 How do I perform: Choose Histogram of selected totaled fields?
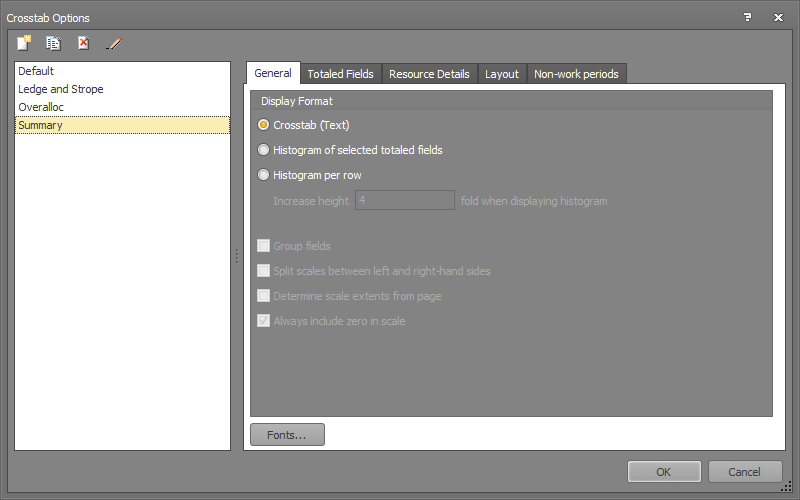click(x=264, y=150)
